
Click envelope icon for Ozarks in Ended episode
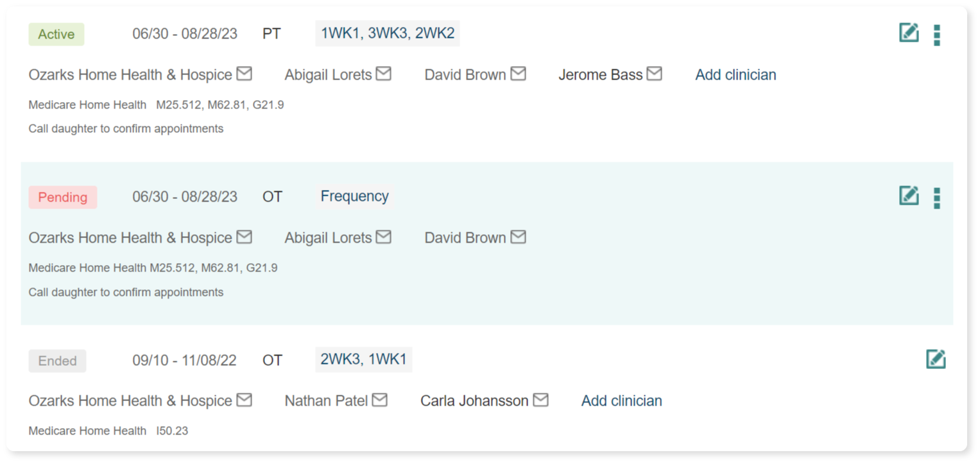[x=244, y=400]
